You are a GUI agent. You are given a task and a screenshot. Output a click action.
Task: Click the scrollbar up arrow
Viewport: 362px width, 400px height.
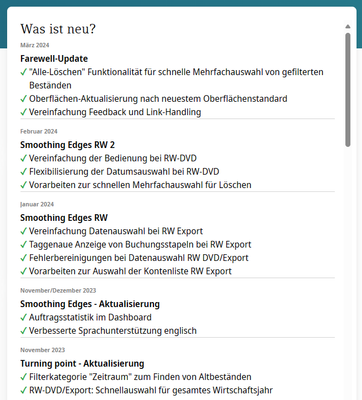pos(348,26)
